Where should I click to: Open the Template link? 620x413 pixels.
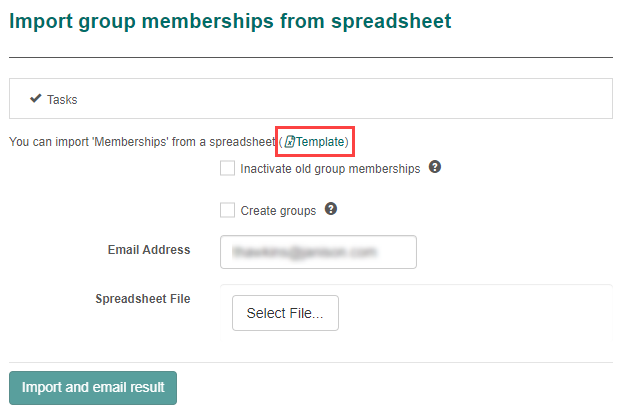320,143
